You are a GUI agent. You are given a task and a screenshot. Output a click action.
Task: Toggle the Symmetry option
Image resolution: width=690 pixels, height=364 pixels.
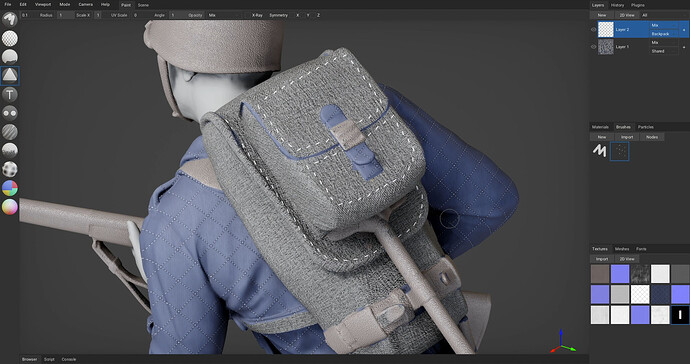pyautogui.click(x=278, y=15)
